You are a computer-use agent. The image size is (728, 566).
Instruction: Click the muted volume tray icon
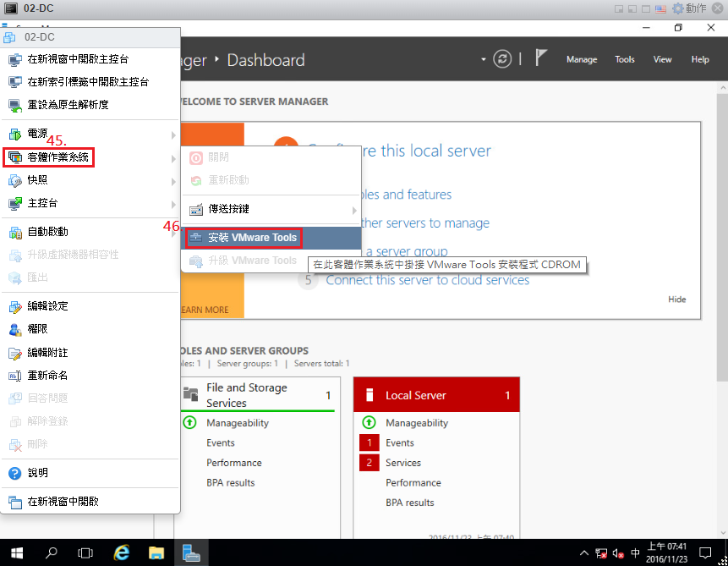click(x=618, y=553)
